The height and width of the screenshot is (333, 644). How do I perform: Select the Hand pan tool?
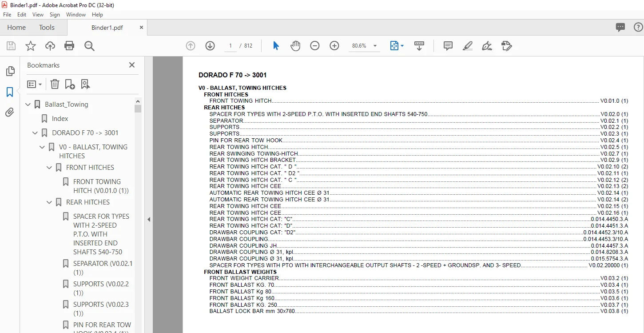(295, 46)
